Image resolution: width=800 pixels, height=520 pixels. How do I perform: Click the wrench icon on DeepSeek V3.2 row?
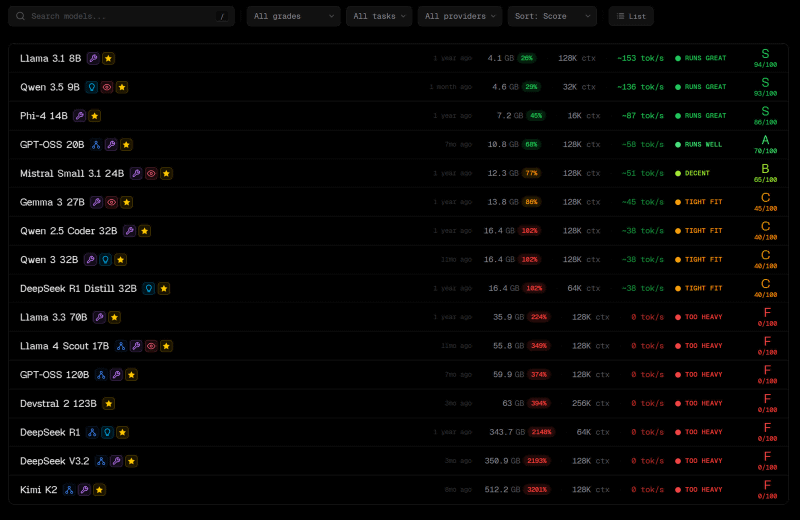[116, 461]
